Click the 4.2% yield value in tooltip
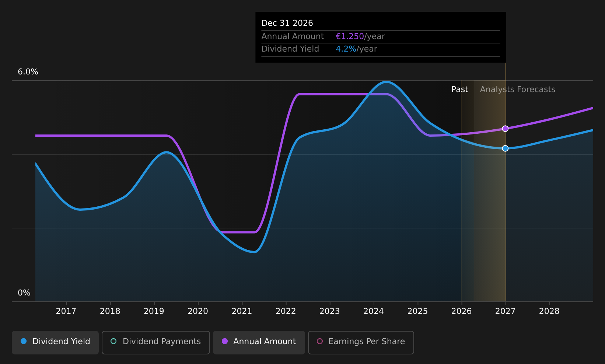Screen dimensions: 605x364 [x=346, y=49]
